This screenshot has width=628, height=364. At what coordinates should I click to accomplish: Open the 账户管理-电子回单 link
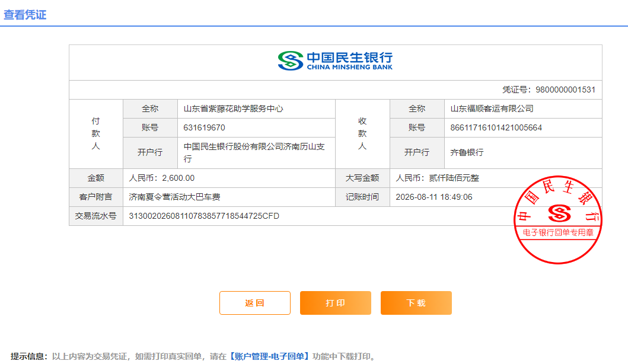(x=269, y=356)
